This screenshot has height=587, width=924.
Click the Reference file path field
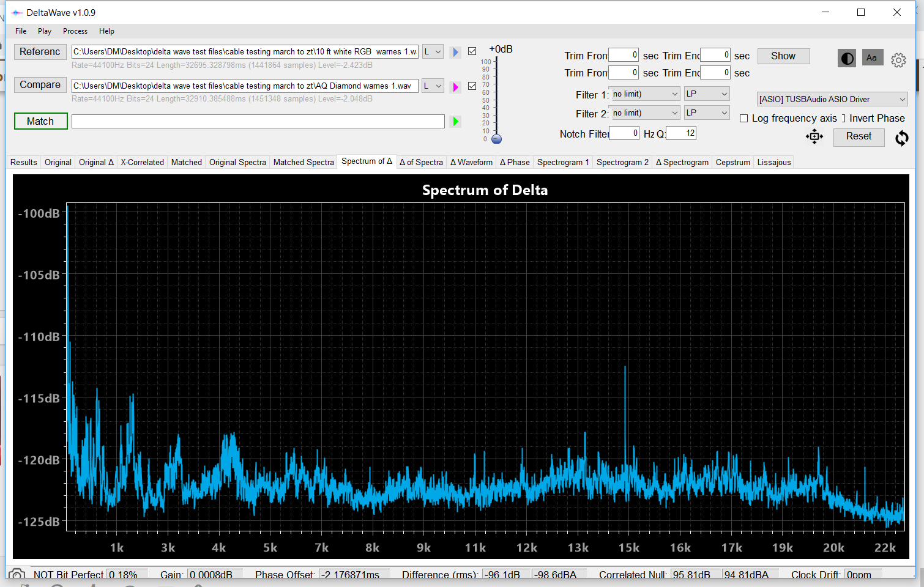(245, 52)
